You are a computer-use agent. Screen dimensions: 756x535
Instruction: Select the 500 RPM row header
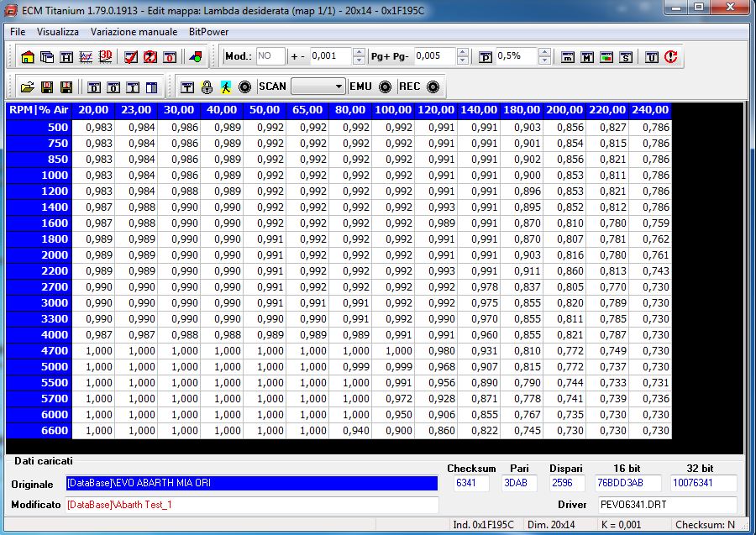pos(39,128)
